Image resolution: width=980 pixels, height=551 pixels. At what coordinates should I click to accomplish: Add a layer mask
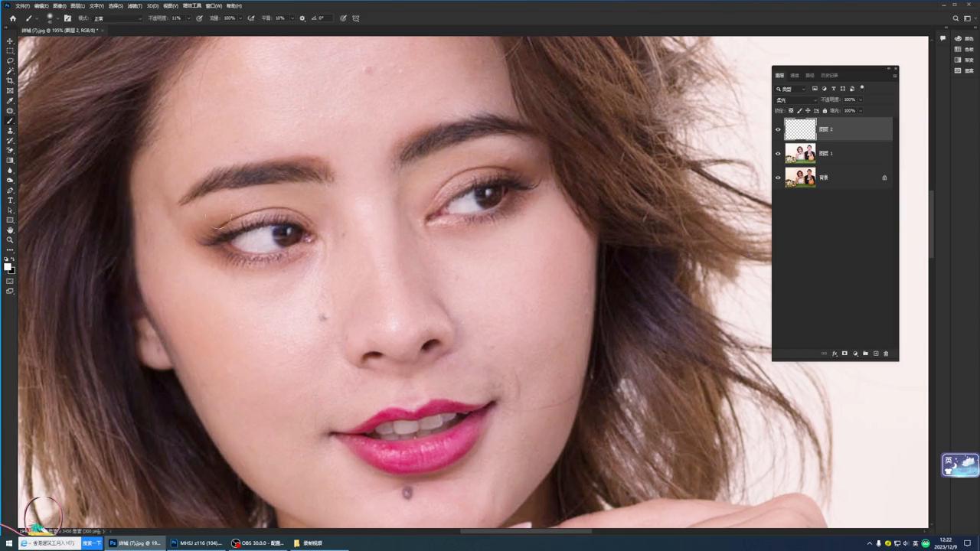pyautogui.click(x=844, y=354)
